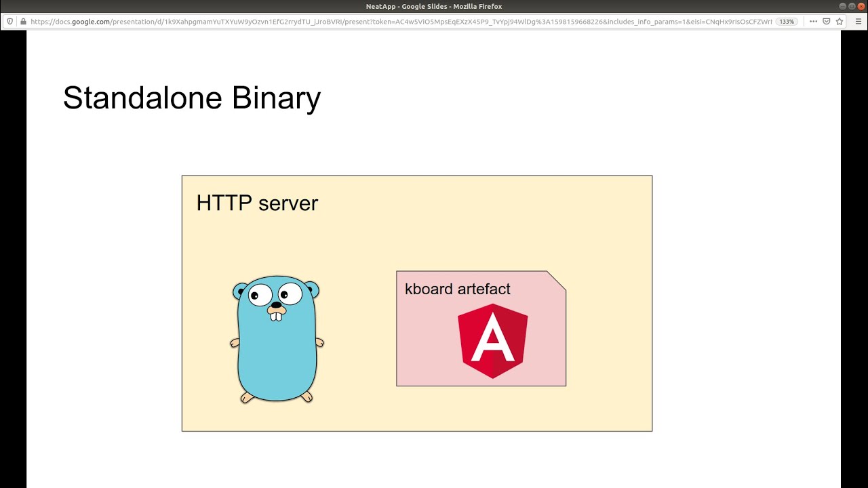Click the 'HTTP server' label
The height and width of the screenshot is (488, 868).
pyautogui.click(x=257, y=203)
